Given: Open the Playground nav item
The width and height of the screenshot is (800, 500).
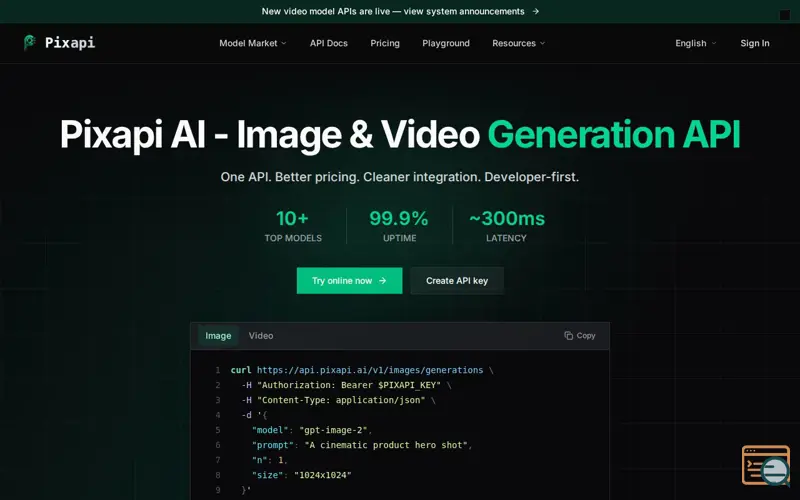Looking at the screenshot, I should (446, 43).
